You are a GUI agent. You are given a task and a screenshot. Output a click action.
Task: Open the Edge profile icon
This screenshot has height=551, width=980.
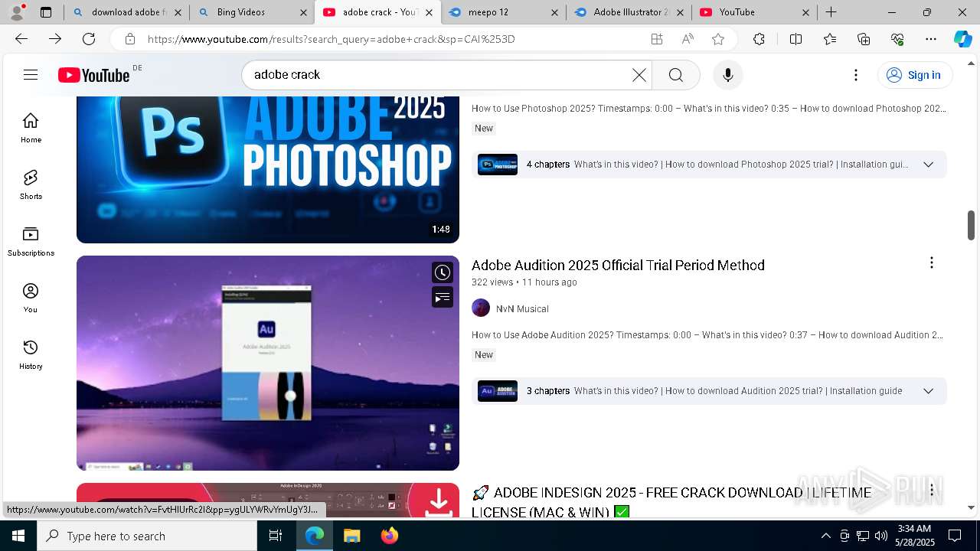click(x=17, y=12)
